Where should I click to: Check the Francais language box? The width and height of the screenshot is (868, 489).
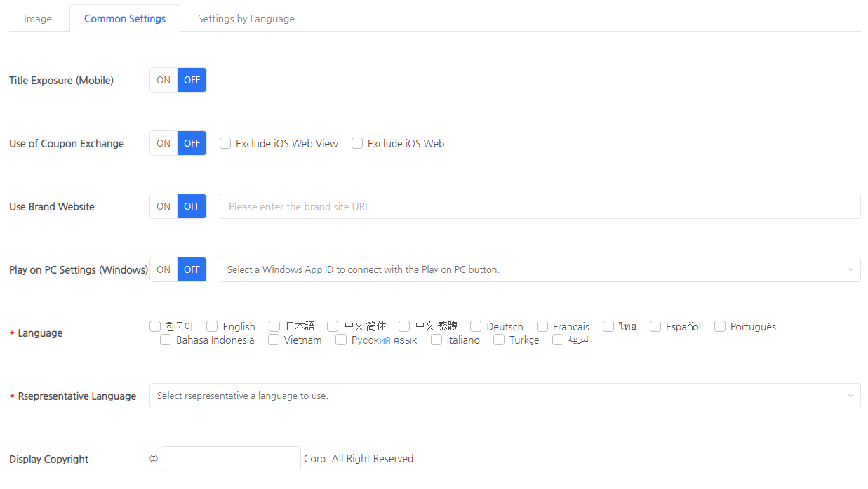[x=542, y=326]
